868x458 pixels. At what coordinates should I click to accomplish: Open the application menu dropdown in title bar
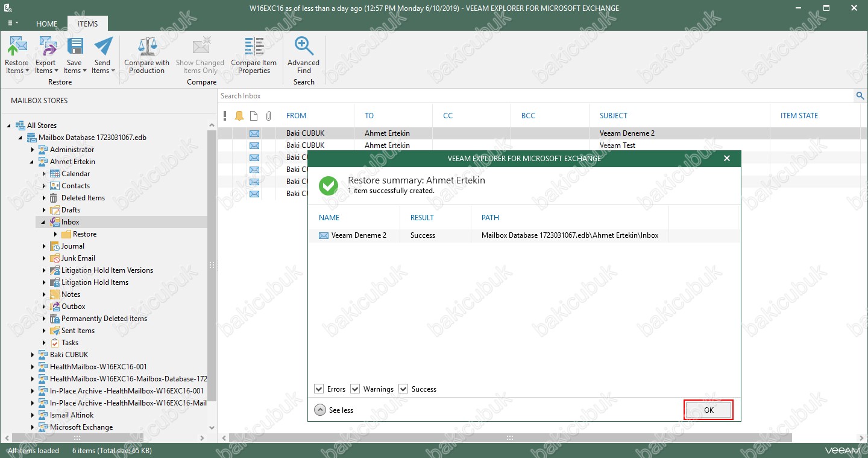point(13,23)
